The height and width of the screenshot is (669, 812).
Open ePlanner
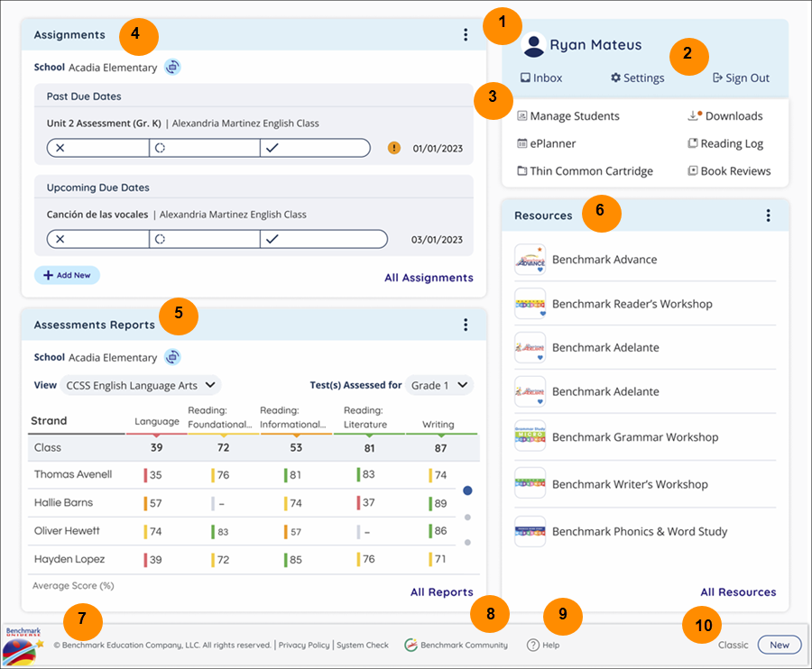[547, 143]
